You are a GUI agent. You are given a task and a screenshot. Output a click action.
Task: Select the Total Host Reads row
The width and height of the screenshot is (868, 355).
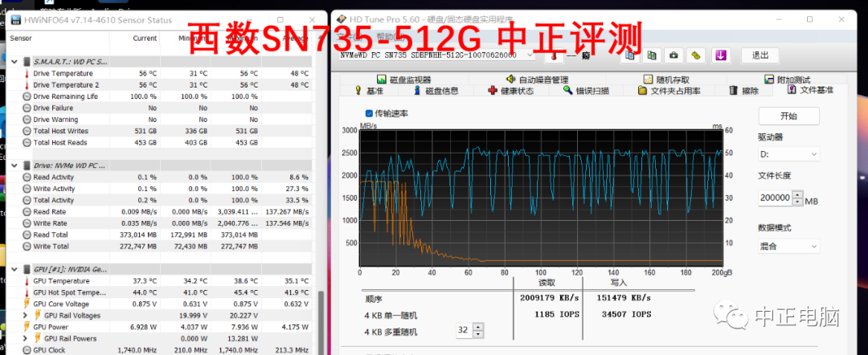coord(161,143)
